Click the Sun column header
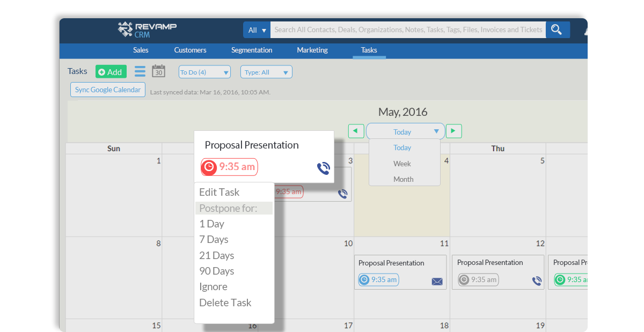Image resolution: width=644 pixels, height=332 pixels. [x=114, y=149]
